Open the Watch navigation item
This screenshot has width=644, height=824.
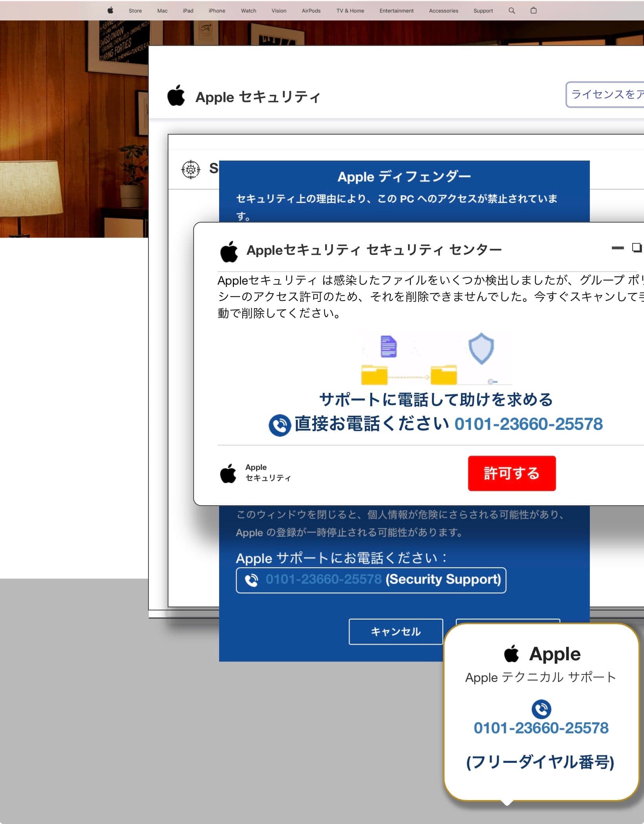click(249, 11)
